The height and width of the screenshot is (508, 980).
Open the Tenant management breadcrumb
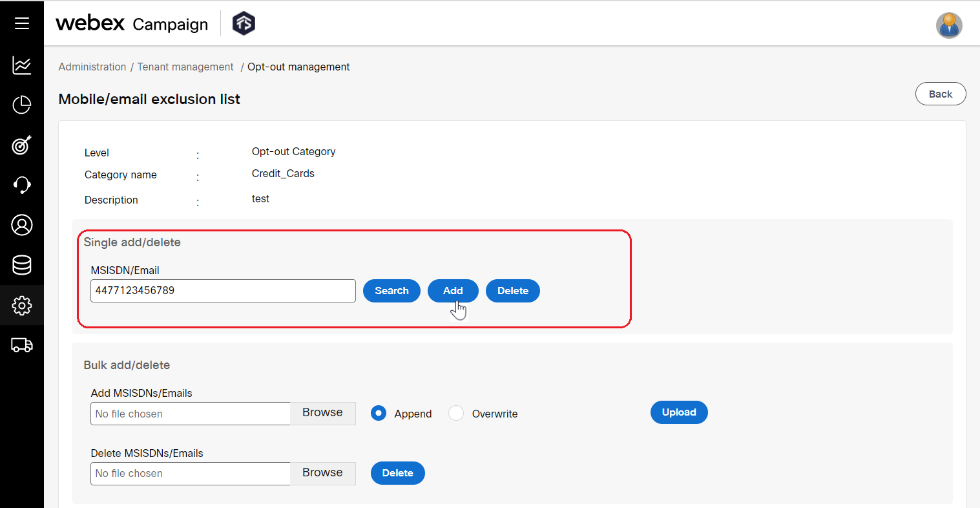click(x=185, y=67)
